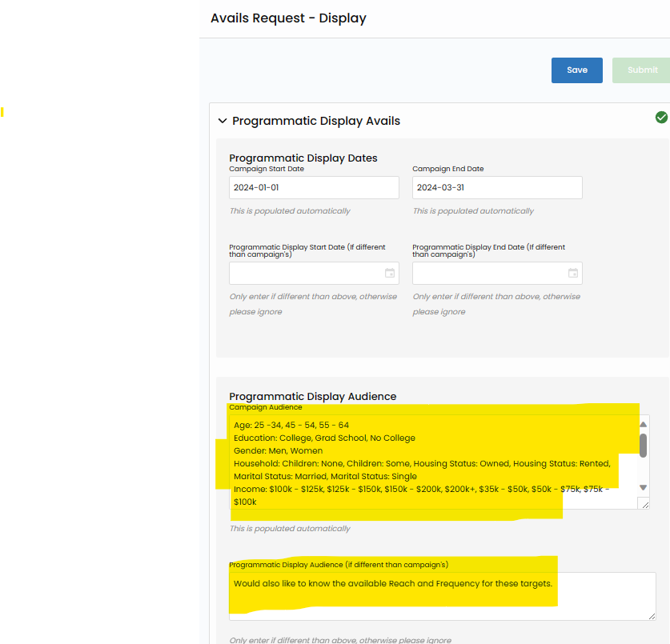Viewport: 670px width, 644px height.
Task: Collapse the Programmatic Display Avails chevron
Action: click(x=223, y=122)
